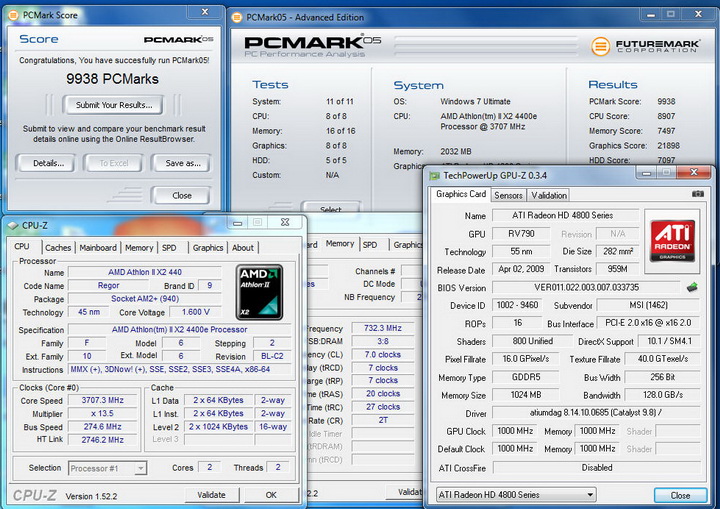This screenshot has width=720, height=509.
Task: Click the PCMark Score window title icon
Action: pos(14,15)
